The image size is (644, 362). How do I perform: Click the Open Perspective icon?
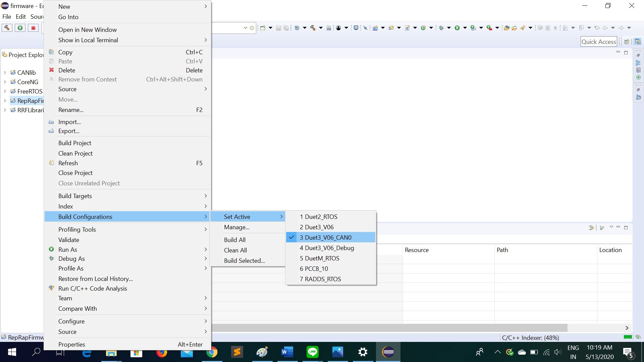(627, 42)
